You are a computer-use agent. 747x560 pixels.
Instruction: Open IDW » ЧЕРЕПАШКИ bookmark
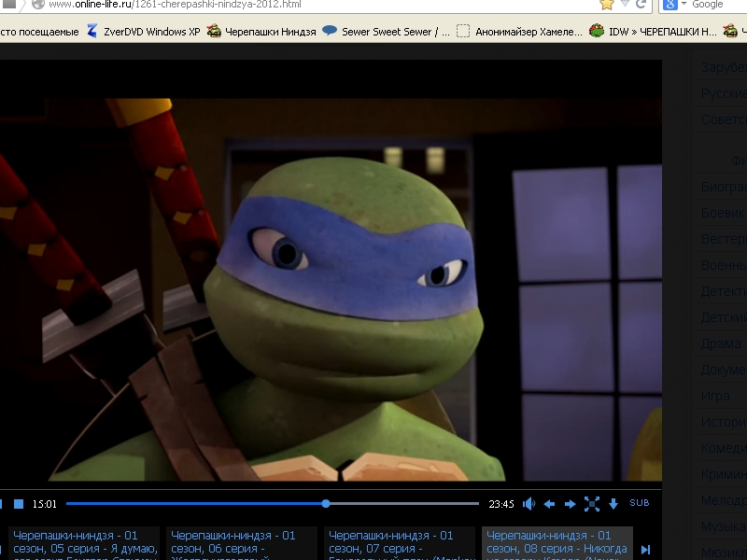(x=653, y=32)
